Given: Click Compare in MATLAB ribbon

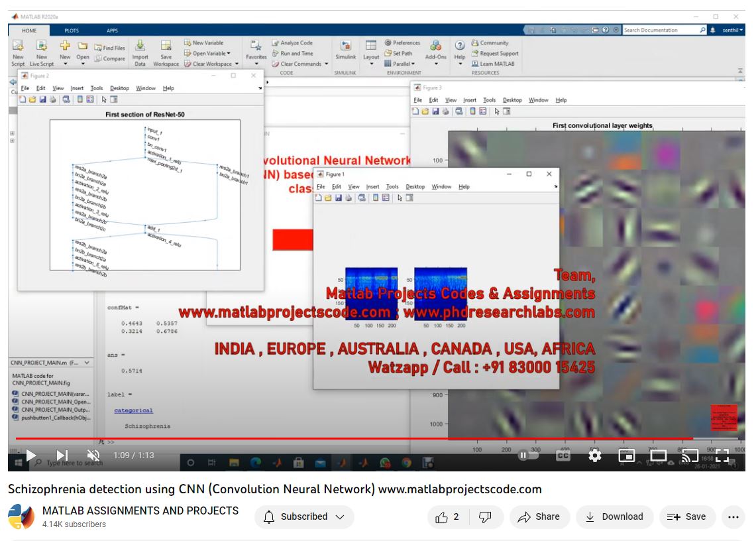Looking at the screenshot, I should point(110,58).
